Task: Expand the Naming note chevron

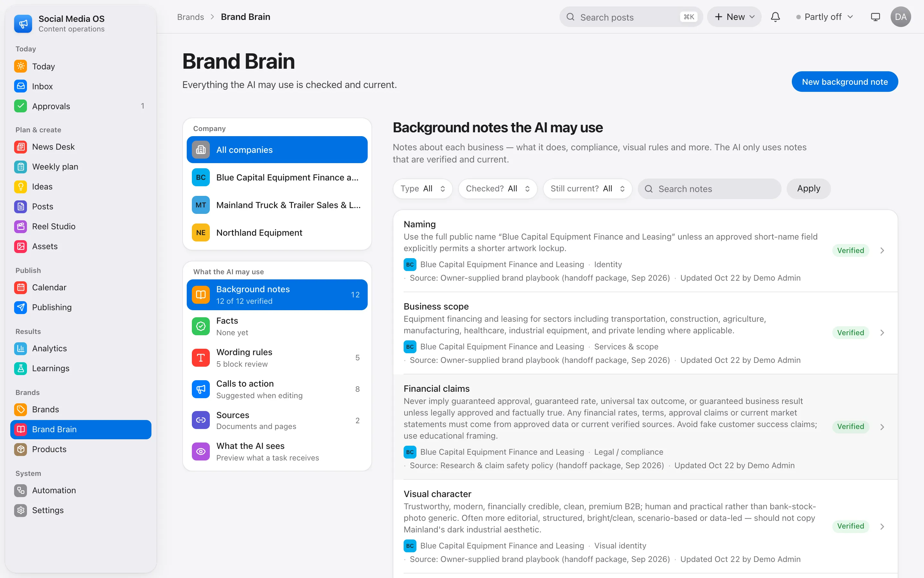Action: [x=882, y=250]
